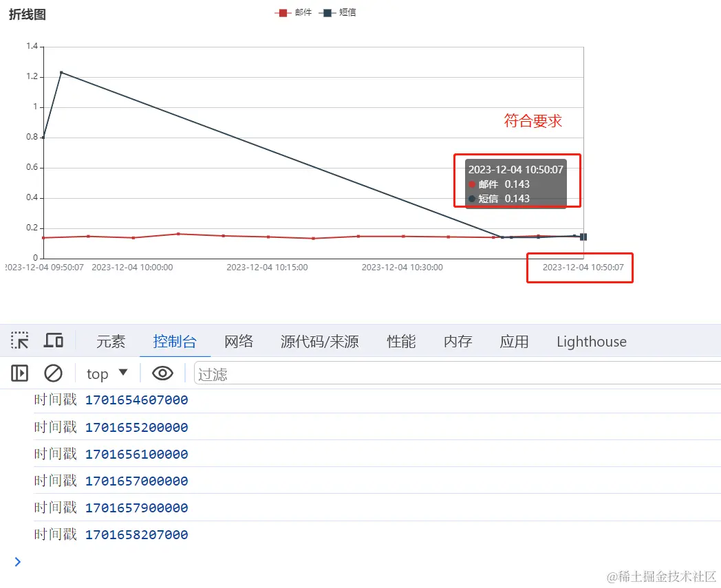
Task: Open the top context dropdown
Action: 107,373
